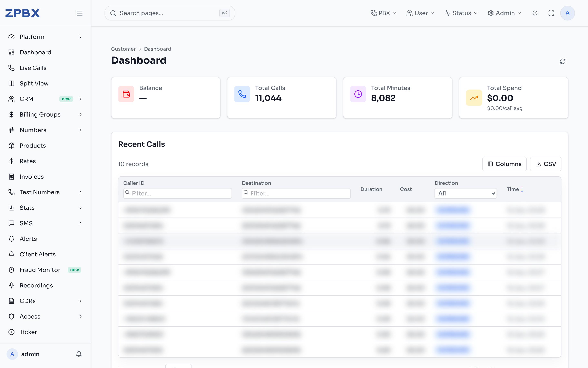Click the Alerts bell icon
Image resolution: width=588 pixels, height=368 pixels.
coord(11,239)
